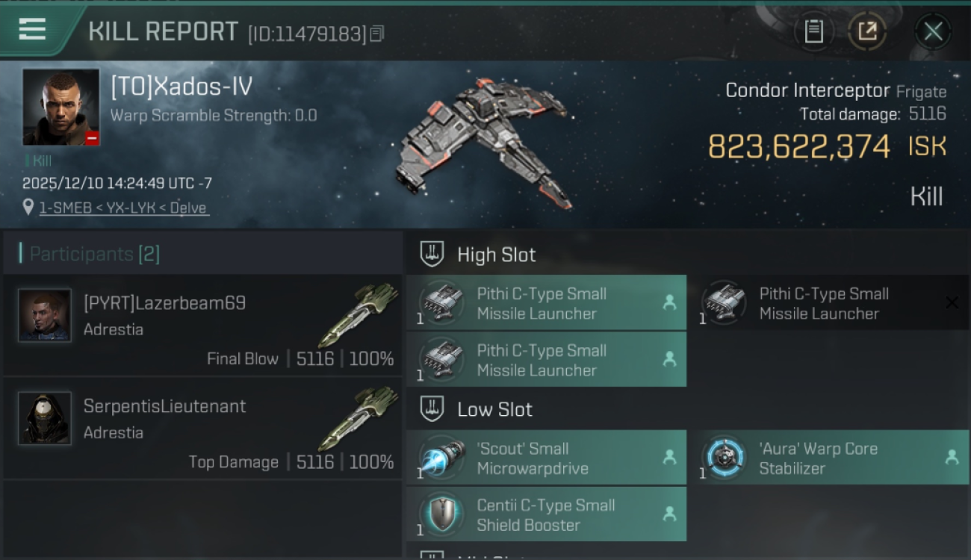The image size is (971, 560).
Task: Select SerpentisLieutenant participant entry
Action: click(x=202, y=427)
